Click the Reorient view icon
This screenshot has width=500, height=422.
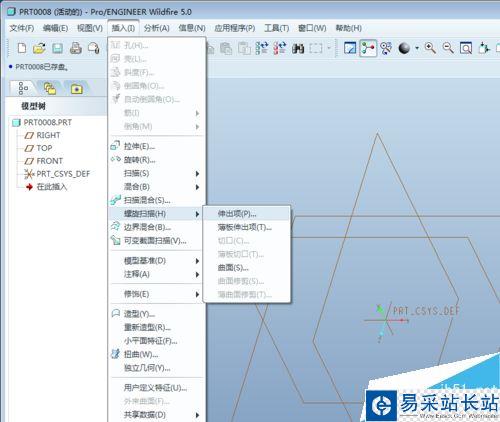coord(484,48)
